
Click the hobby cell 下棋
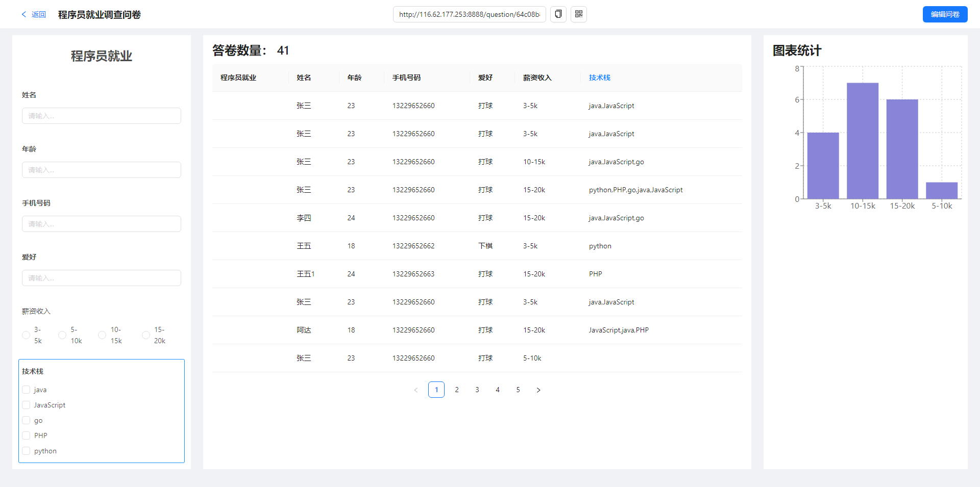(x=485, y=246)
